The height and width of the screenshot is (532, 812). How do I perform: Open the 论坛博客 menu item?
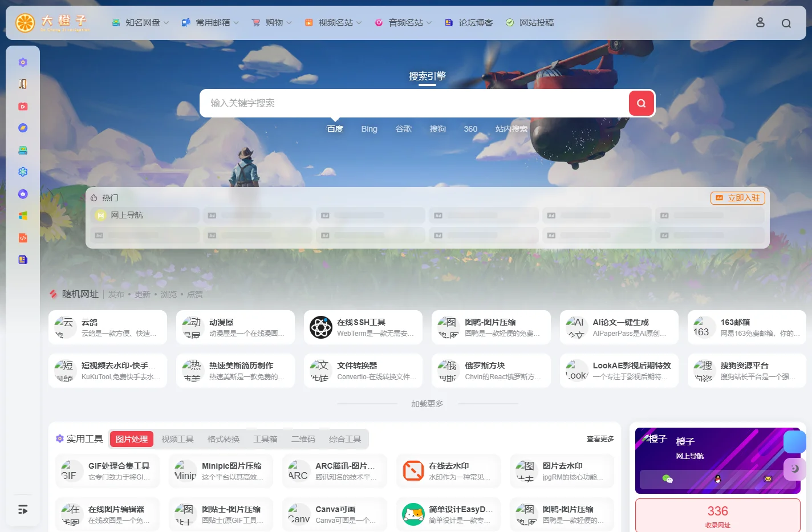pyautogui.click(x=468, y=23)
